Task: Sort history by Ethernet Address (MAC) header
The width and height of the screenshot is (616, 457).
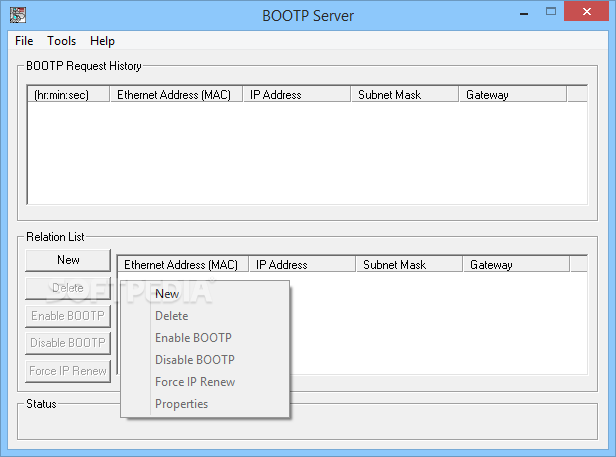Action: (x=176, y=95)
